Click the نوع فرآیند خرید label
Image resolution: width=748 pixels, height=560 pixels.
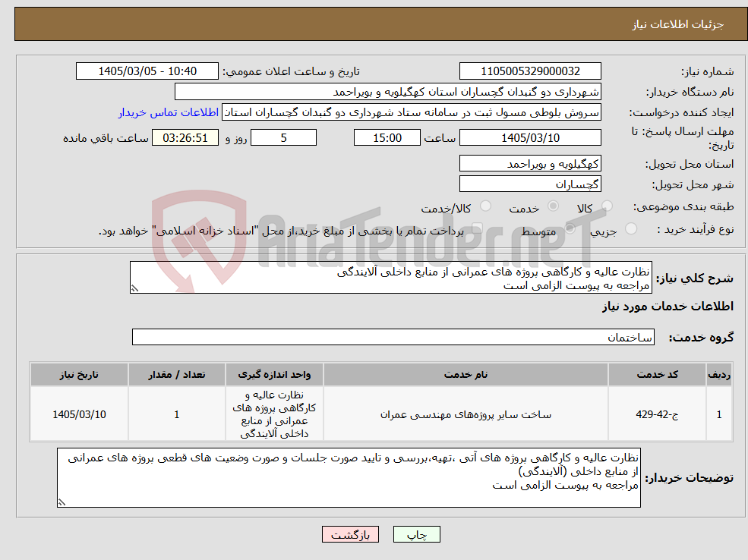coord(695,230)
